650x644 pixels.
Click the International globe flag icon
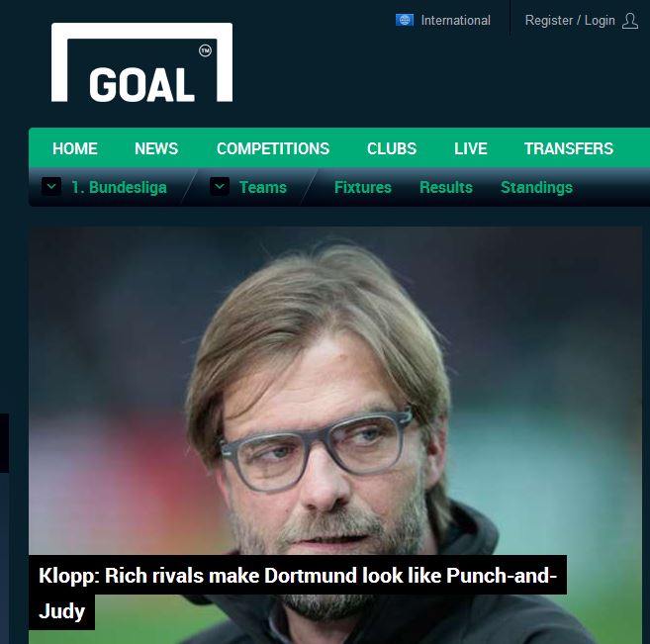tap(405, 20)
